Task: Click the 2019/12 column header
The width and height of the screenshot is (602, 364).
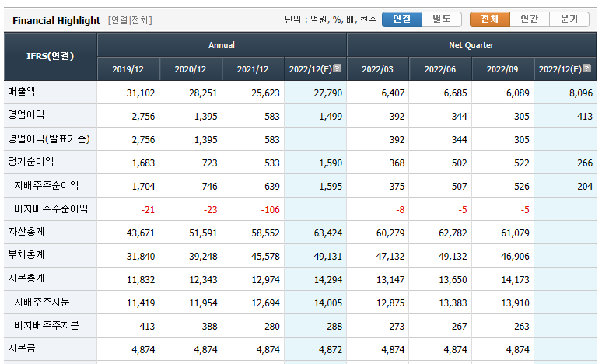Action: 128,69
